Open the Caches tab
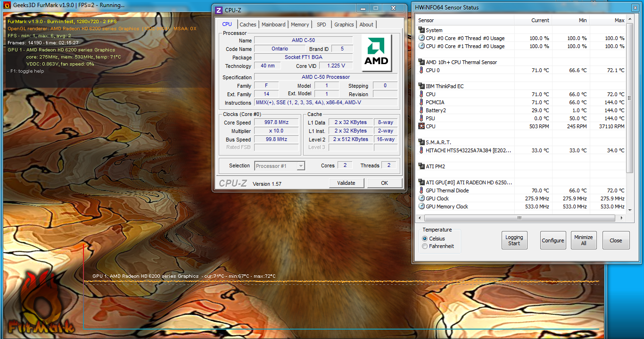644x339 pixels. click(248, 25)
